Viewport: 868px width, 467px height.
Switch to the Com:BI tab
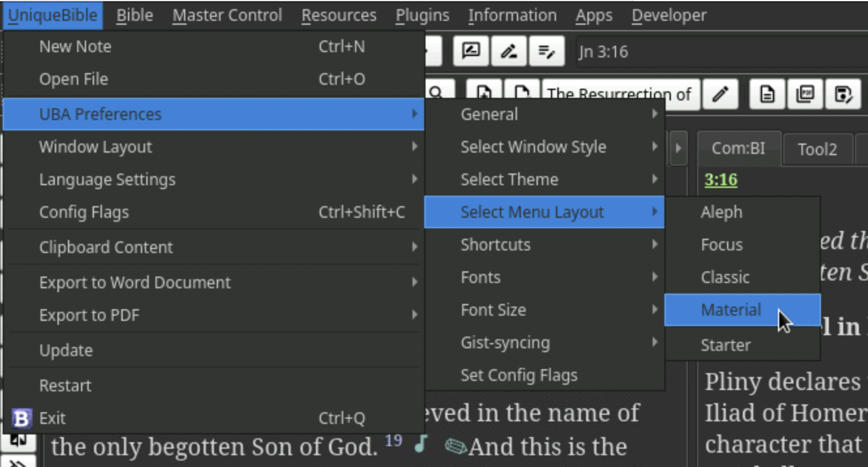[x=738, y=149]
